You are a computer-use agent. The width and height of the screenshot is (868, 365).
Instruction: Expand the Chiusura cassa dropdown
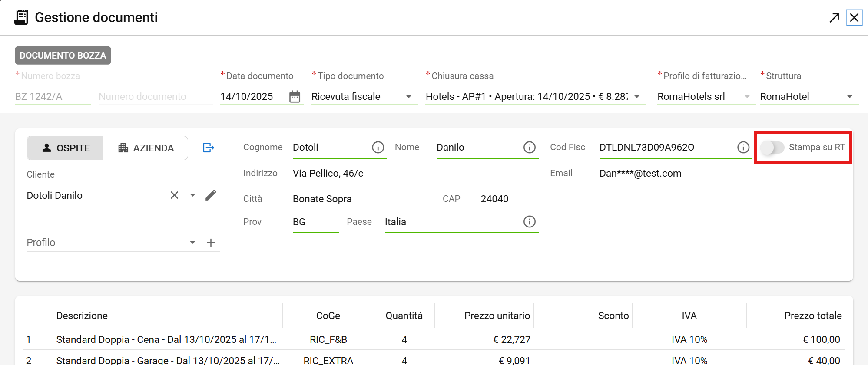(637, 96)
